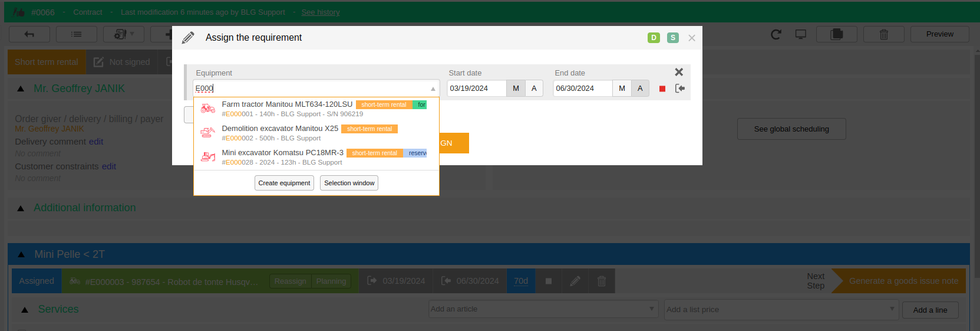Remove the requirement row with bold X

point(679,72)
